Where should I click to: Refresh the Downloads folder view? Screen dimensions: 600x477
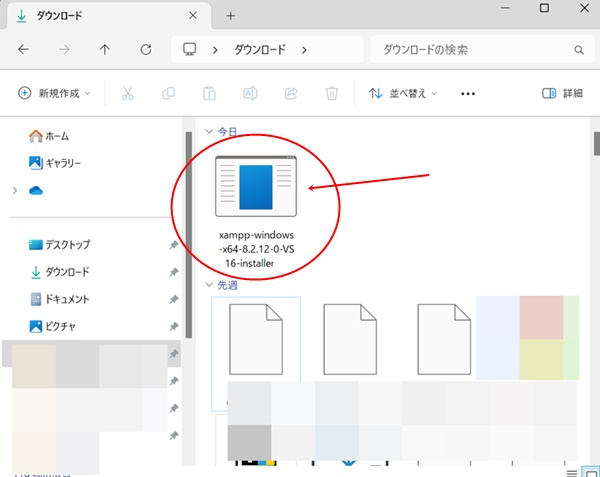[146, 49]
